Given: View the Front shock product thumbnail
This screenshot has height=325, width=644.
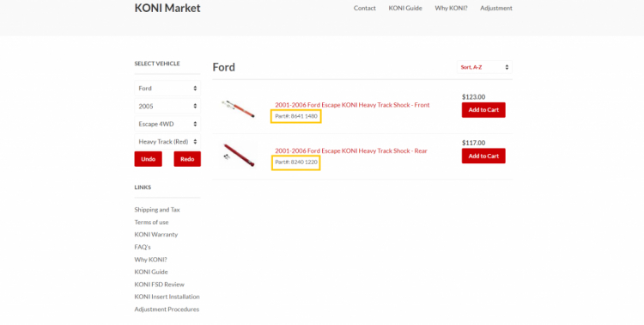Looking at the screenshot, I should (238, 109).
